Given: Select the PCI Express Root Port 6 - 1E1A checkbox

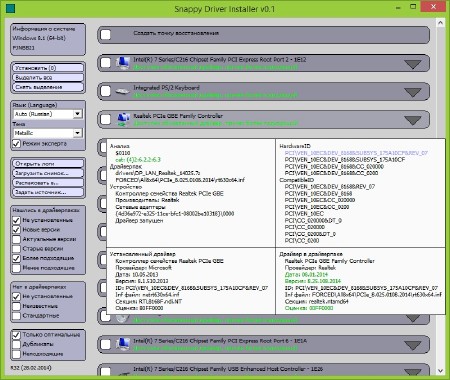Looking at the screenshot, I should pyautogui.click(x=106, y=344).
